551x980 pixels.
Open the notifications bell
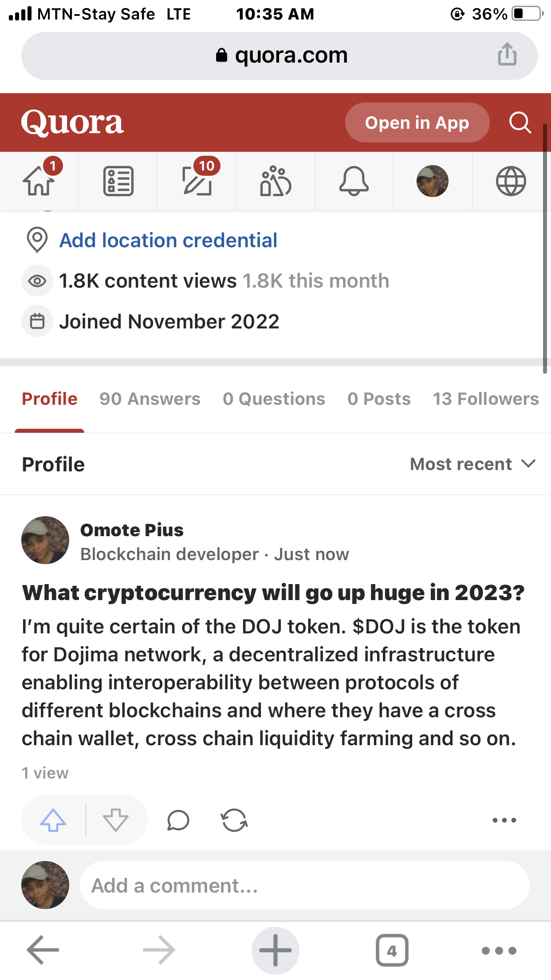pyautogui.click(x=354, y=181)
